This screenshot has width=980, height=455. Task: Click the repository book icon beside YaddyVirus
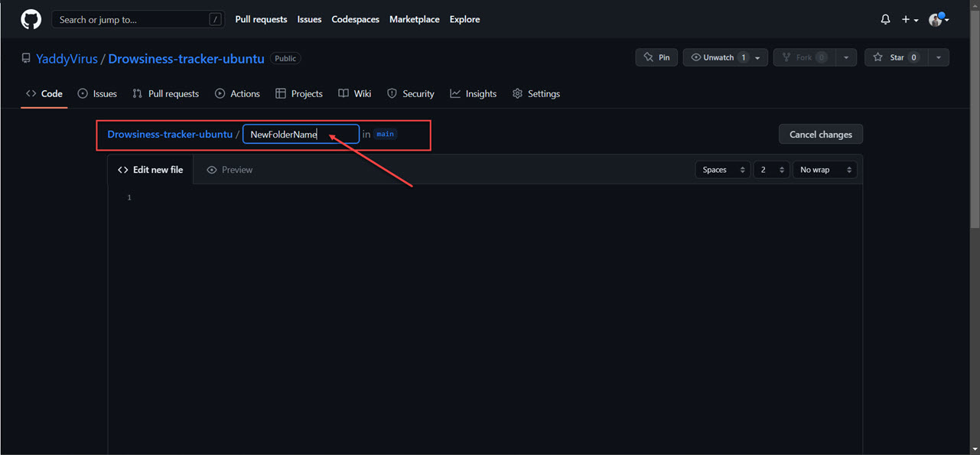pyautogui.click(x=26, y=59)
